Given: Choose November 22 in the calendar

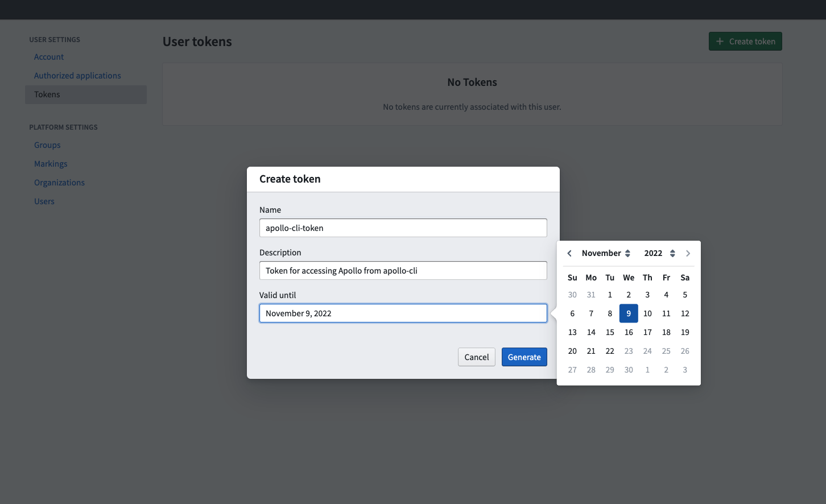Looking at the screenshot, I should click(x=610, y=351).
